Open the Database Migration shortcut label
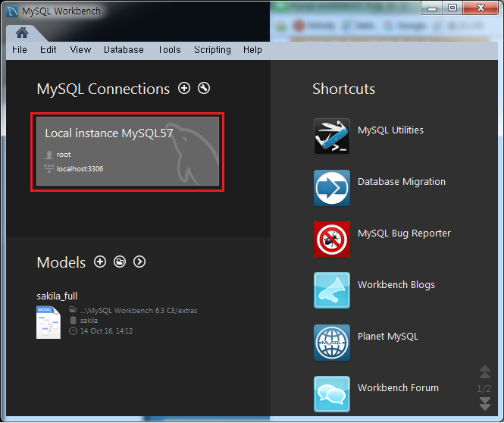Screen dimensions: 504x423 pyautogui.click(x=402, y=182)
